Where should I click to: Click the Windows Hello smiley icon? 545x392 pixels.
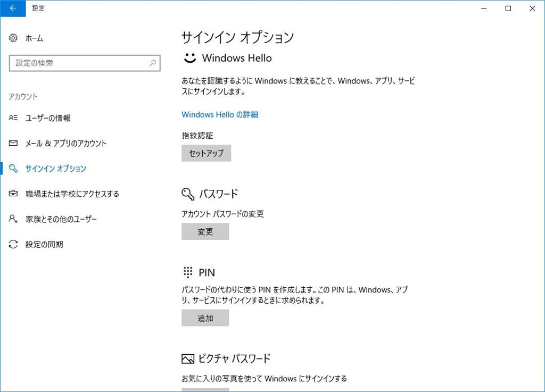(190, 58)
